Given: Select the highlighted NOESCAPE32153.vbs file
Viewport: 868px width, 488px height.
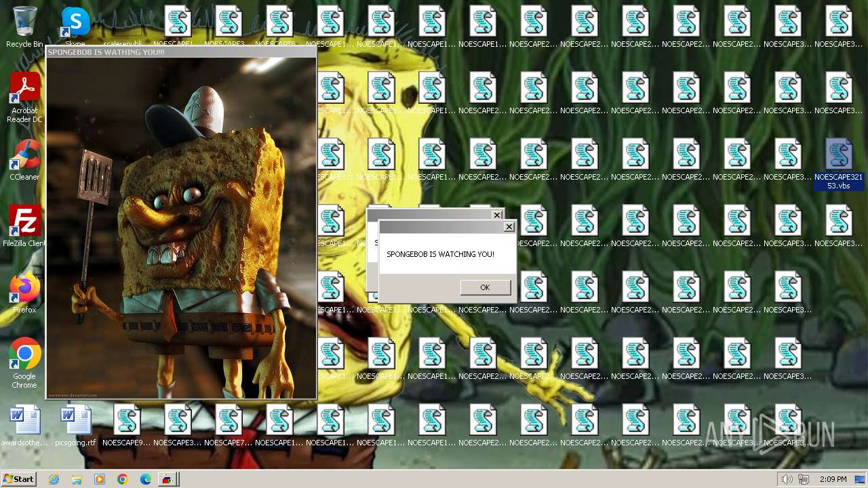Looking at the screenshot, I should 839,164.
